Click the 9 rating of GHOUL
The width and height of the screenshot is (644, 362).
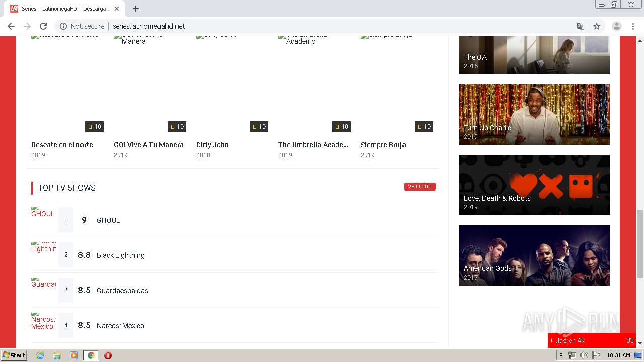click(x=84, y=220)
